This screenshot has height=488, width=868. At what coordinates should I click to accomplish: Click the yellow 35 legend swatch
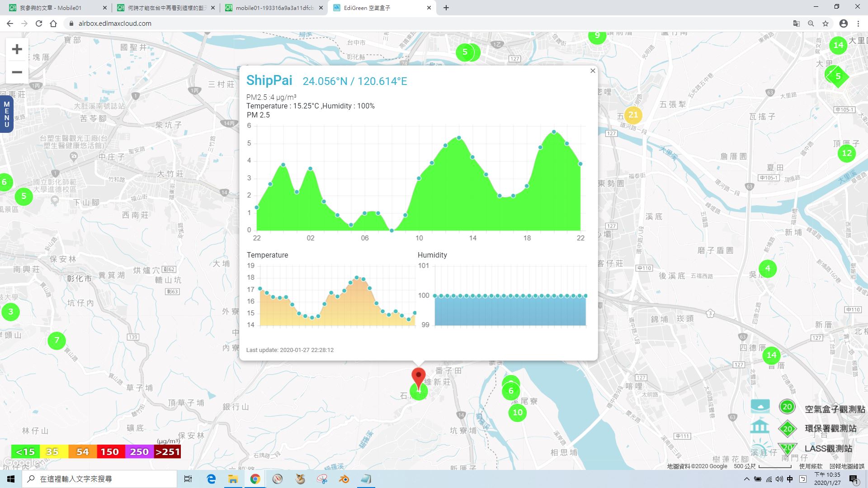(54, 451)
